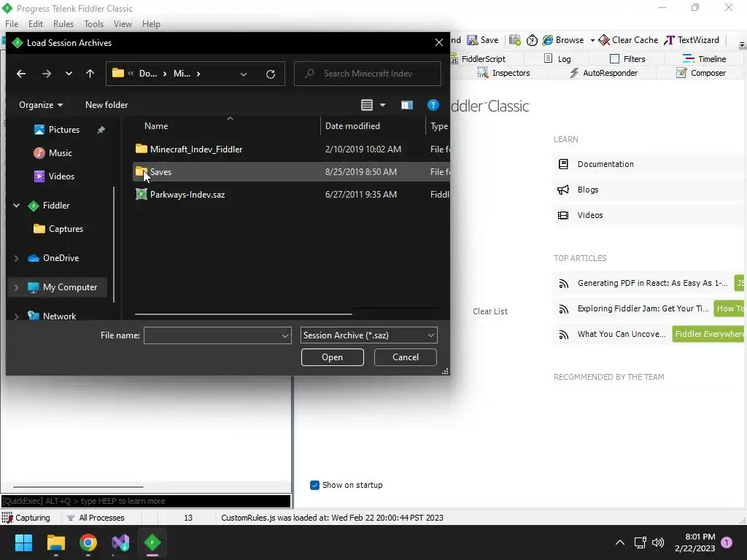
Task: Click the timer clock icon in Fiddler toolbar
Action: [x=532, y=40]
